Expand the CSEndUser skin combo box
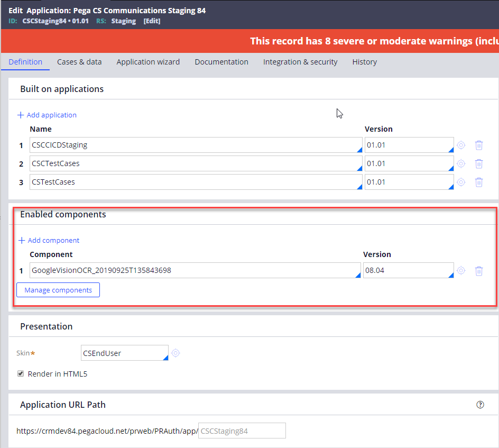 [x=165, y=357]
